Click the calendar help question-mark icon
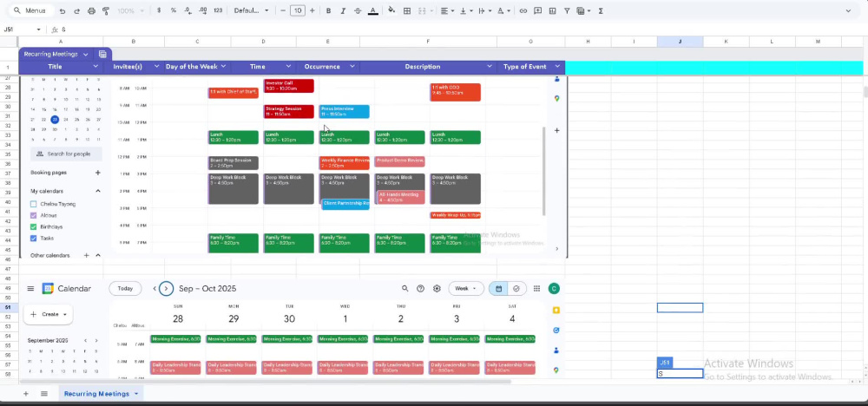 421,289
